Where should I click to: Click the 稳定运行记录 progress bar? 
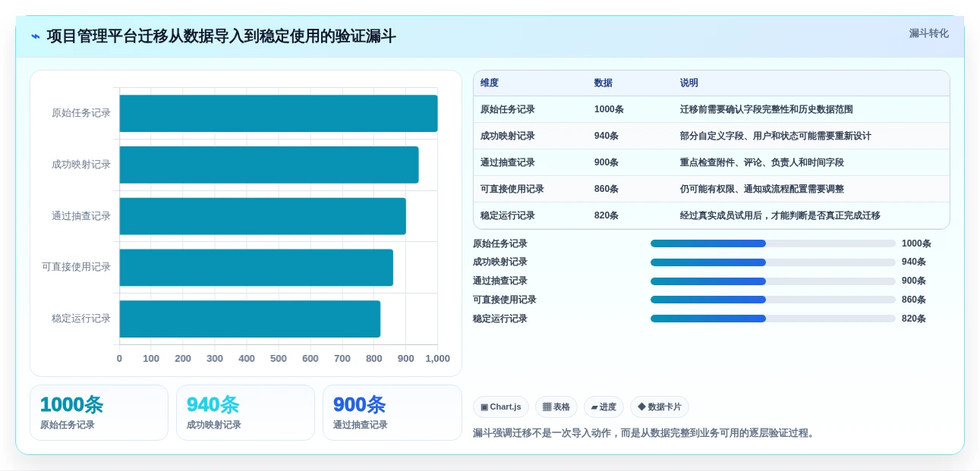pos(773,319)
